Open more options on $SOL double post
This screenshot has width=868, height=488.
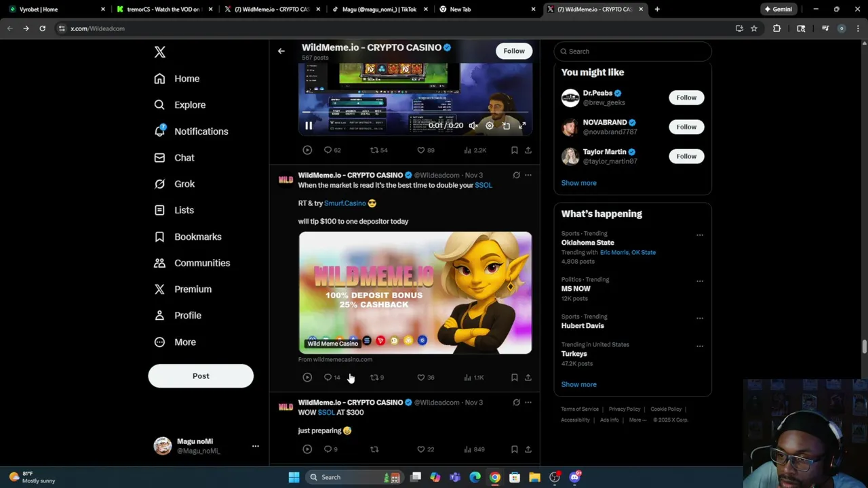coord(528,175)
